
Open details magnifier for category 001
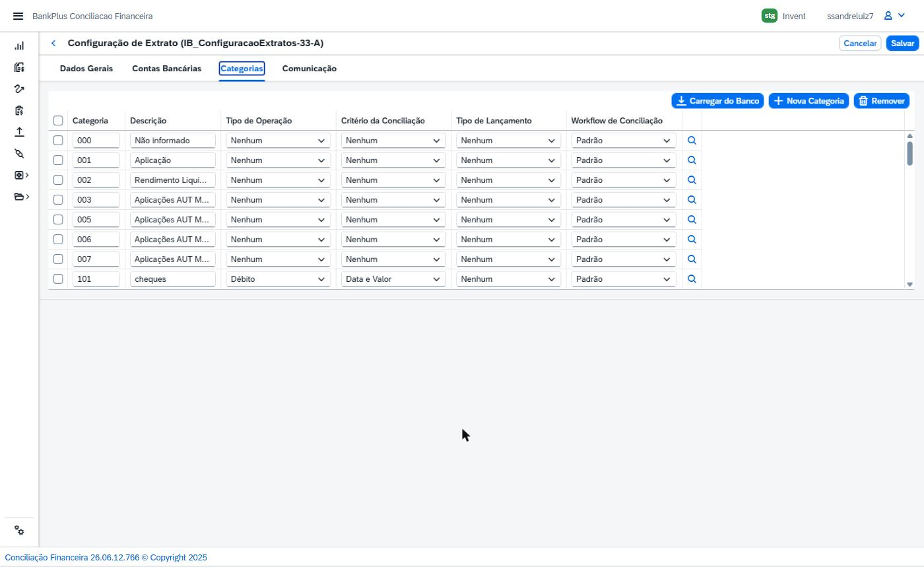[x=692, y=160]
